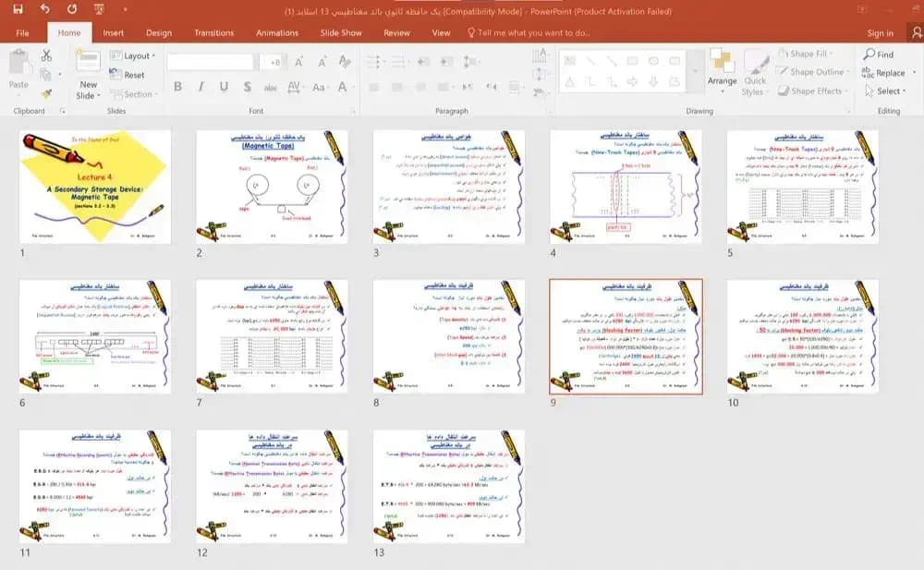Click the Paste clipboard icon

[19, 63]
